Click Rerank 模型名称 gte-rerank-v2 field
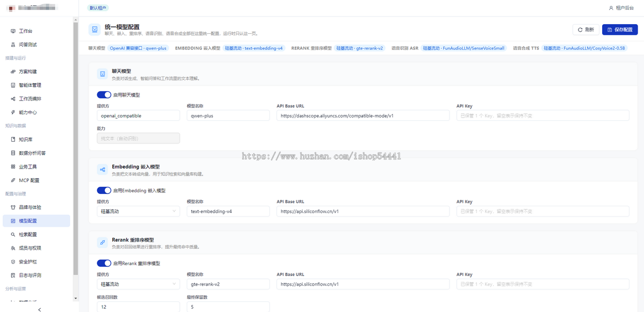Image resolution: width=644 pixels, height=312 pixels. (x=229, y=284)
